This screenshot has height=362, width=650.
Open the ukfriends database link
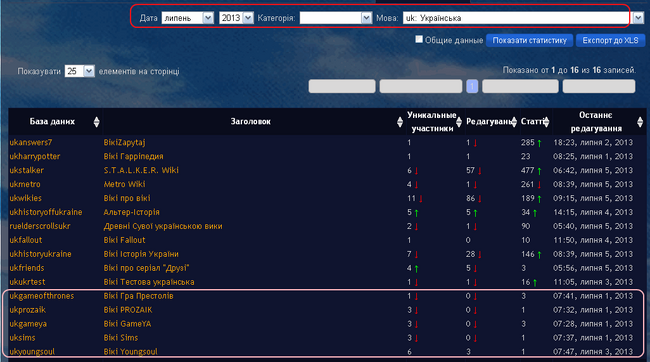coord(27,268)
